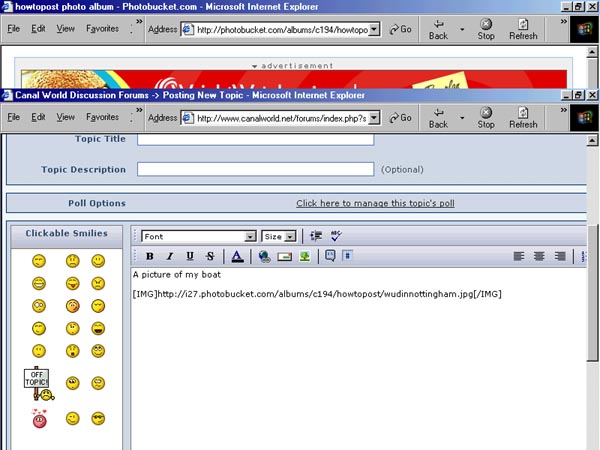Run spell check with ABC checkmark icon
Image resolution: width=600 pixels, height=450 pixels.
(x=336, y=236)
